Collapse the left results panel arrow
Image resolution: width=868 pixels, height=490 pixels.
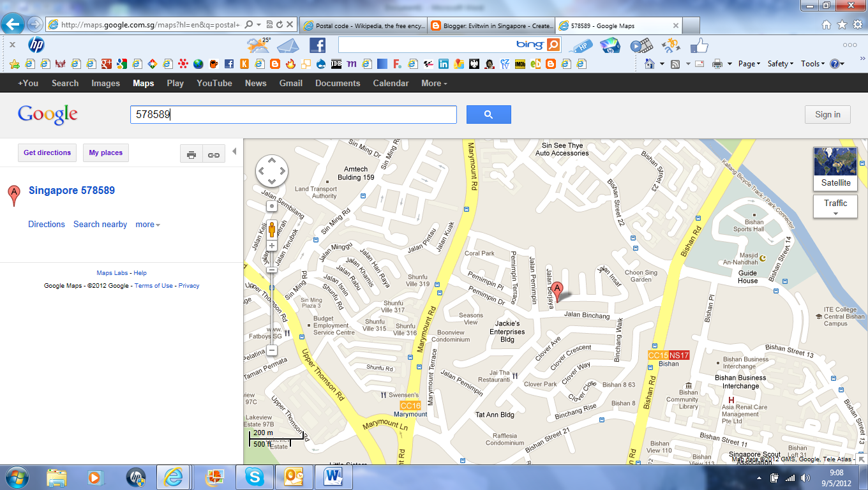point(234,151)
